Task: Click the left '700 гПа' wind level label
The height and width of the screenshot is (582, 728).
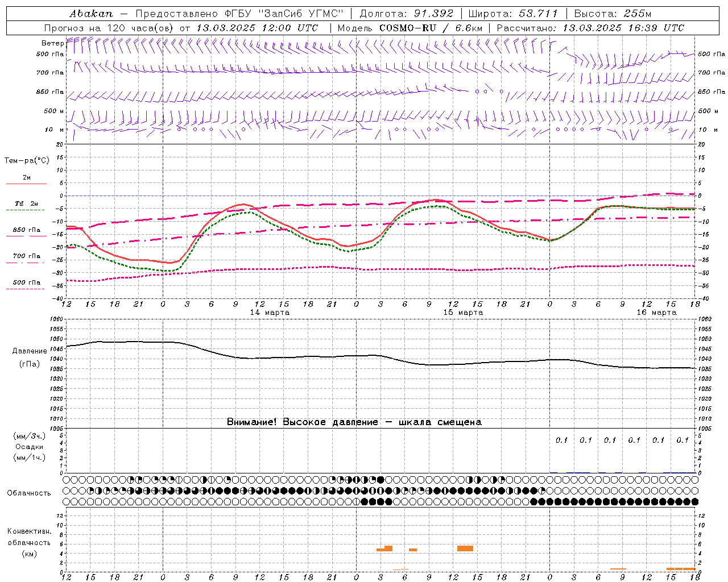Action: 50,73
